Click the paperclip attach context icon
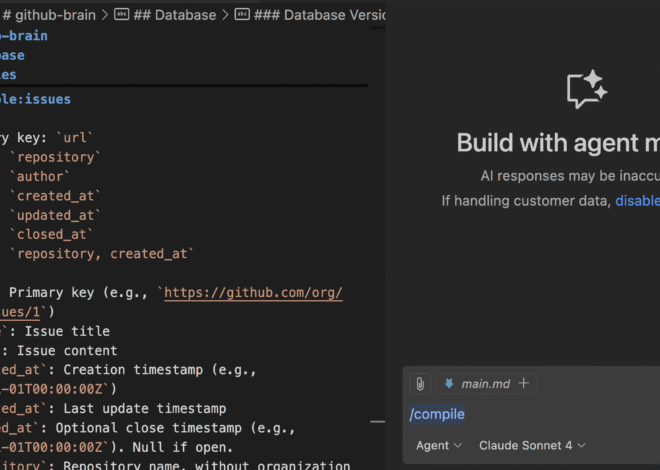The width and height of the screenshot is (660, 470). (420, 384)
